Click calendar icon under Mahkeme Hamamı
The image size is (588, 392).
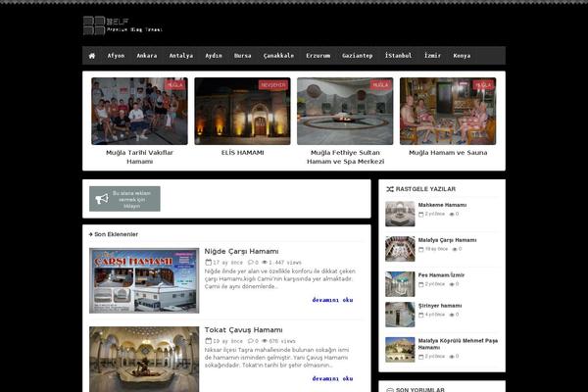coord(421,215)
